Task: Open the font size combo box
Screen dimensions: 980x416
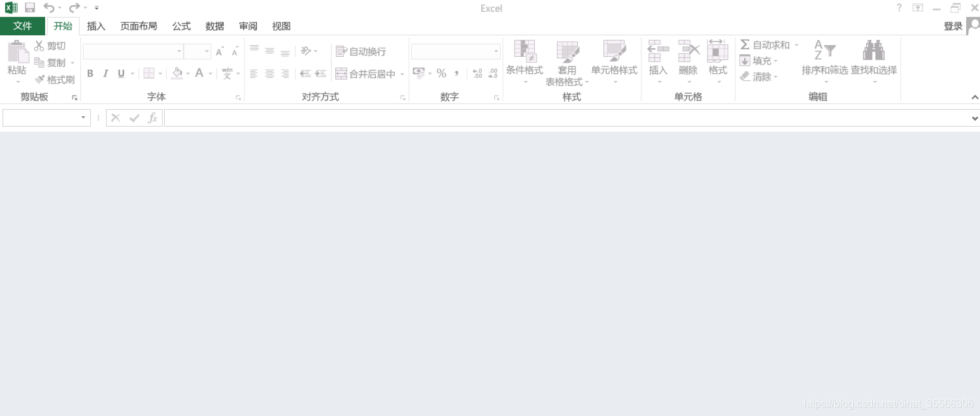Action: pos(197,52)
